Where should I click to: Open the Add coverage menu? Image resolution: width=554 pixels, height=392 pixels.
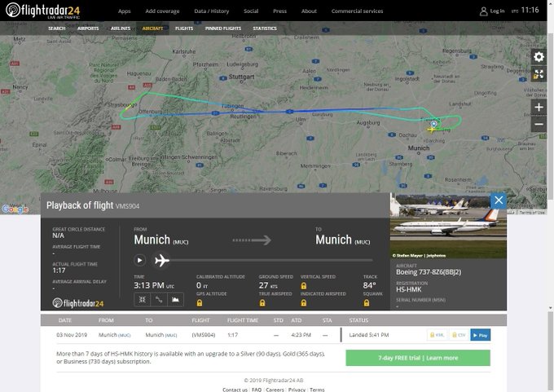pyautogui.click(x=162, y=11)
